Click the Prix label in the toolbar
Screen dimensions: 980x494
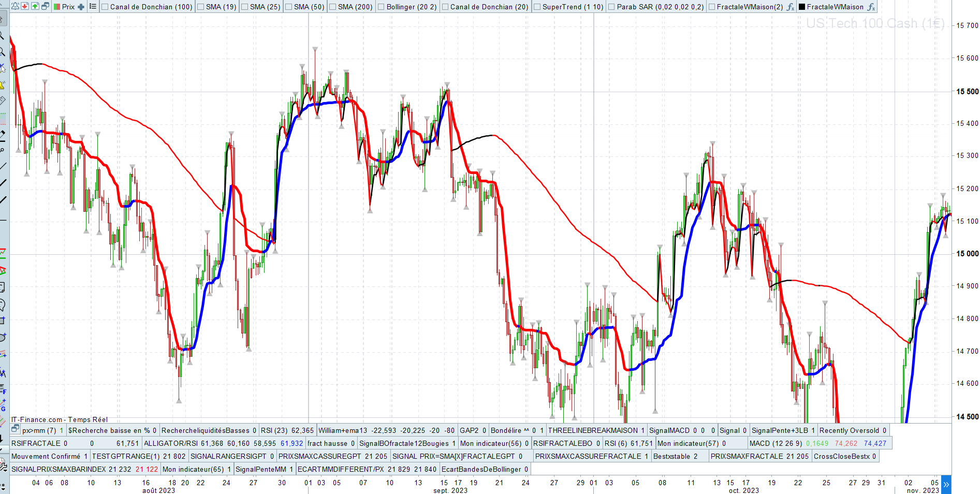pyautogui.click(x=68, y=7)
